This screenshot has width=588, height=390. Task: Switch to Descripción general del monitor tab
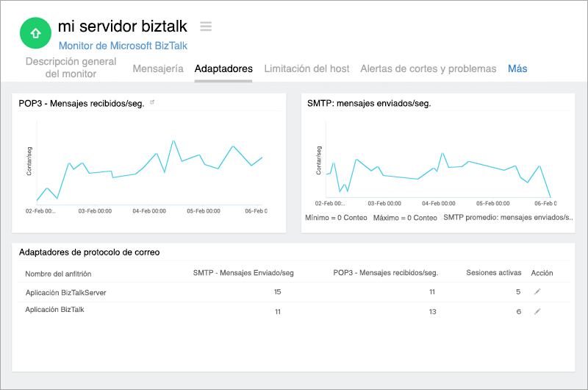coord(71,68)
